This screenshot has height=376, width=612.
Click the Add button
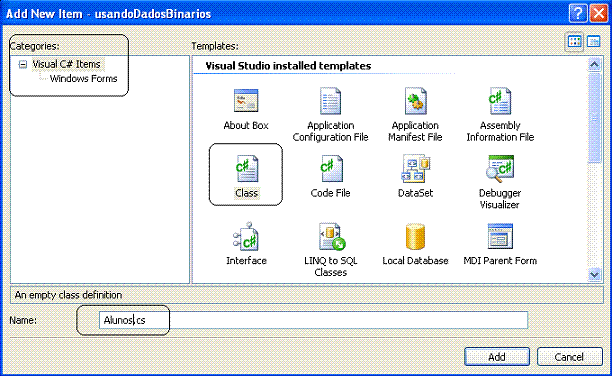click(x=497, y=357)
